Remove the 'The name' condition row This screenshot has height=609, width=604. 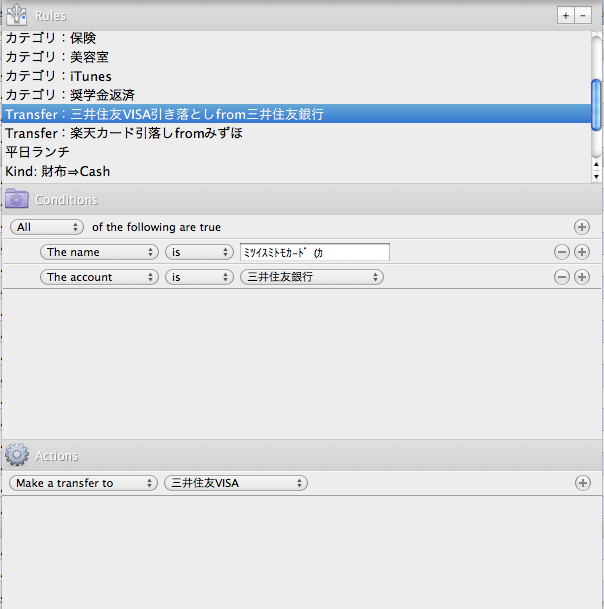pyautogui.click(x=562, y=252)
